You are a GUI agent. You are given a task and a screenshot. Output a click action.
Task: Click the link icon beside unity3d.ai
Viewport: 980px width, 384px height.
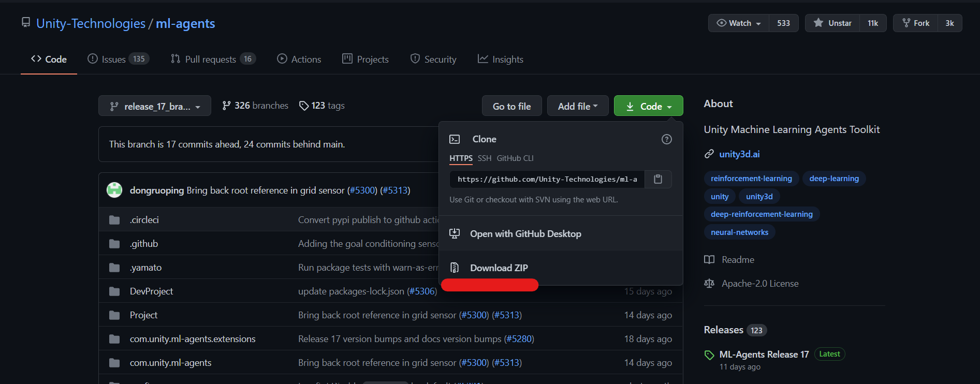(x=709, y=154)
